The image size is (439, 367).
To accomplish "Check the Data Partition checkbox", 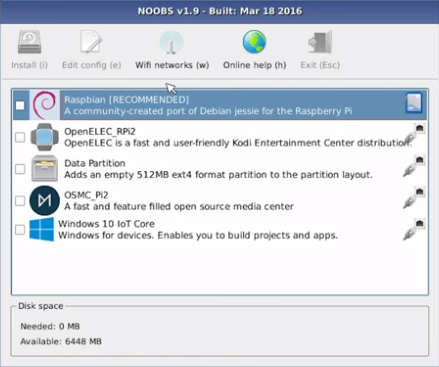I will click(x=20, y=169).
